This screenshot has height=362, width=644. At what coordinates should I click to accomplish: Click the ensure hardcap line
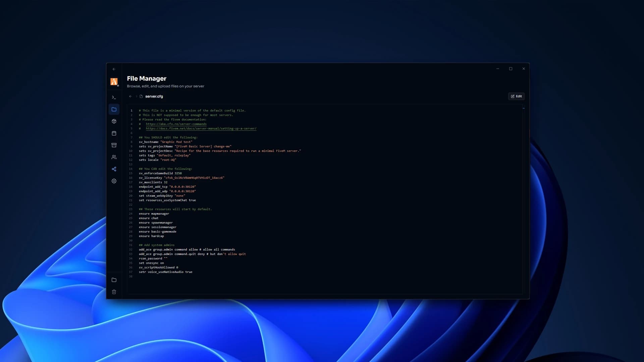151,236
